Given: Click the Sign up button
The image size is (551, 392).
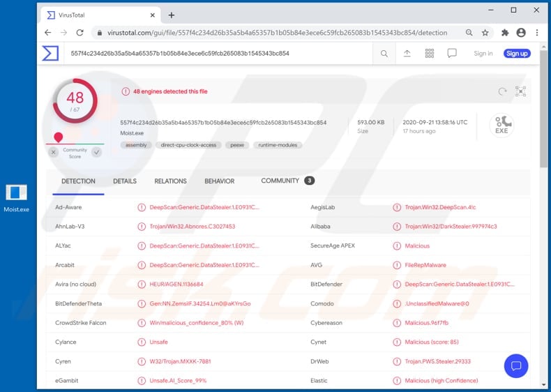Looking at the screenshot, I should [517, 54].
